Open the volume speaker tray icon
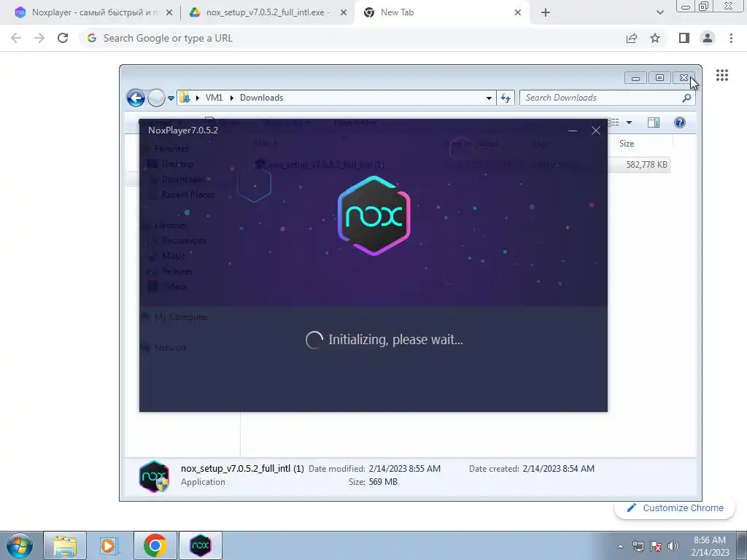Viewport: 747px width, 560px height. point(673,546)
